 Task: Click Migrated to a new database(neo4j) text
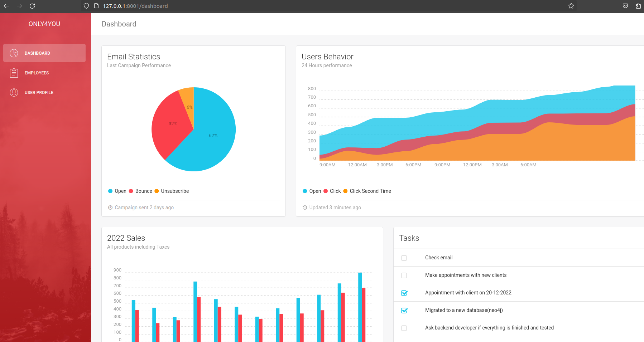pos(464,310)
